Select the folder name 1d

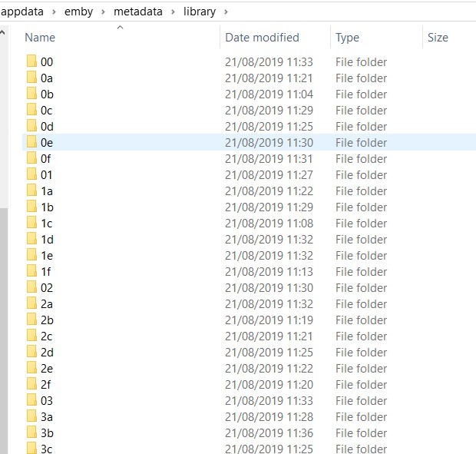(48, 240)
